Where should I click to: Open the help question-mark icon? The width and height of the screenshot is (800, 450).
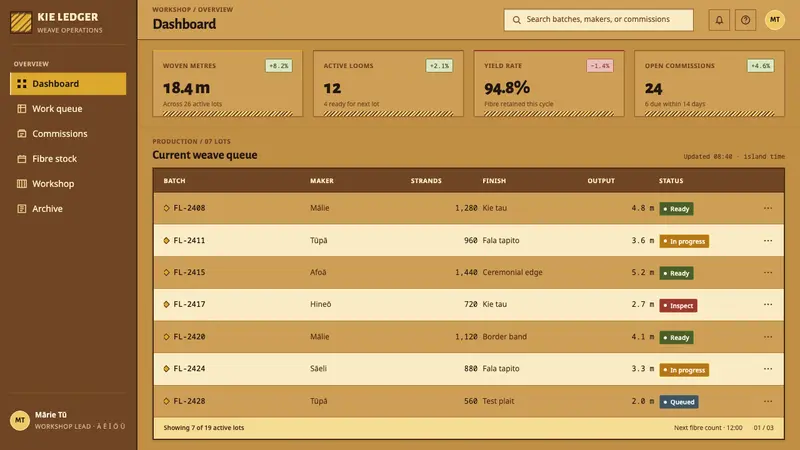pyautogui.click(x=745, y=20)
